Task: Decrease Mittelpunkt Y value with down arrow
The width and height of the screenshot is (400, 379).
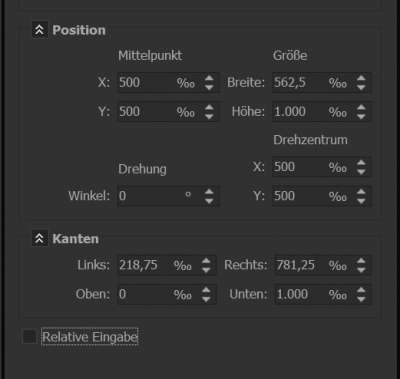Action: [x=209, y=116]
